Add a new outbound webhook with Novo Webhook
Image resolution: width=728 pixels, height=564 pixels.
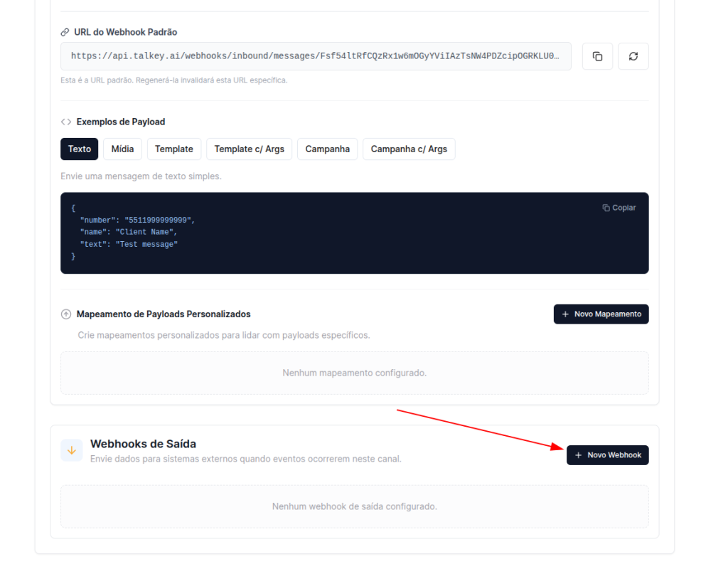607,455
